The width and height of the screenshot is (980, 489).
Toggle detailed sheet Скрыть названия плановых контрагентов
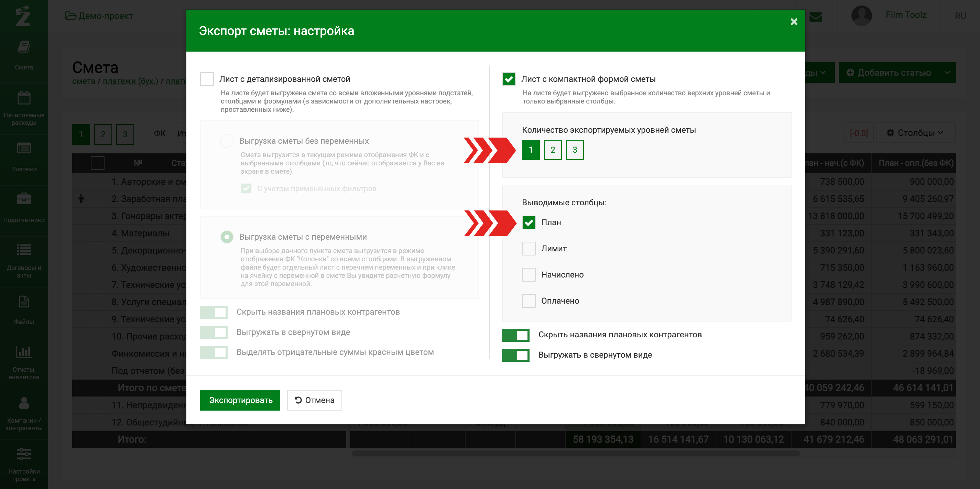coord(214,313)
